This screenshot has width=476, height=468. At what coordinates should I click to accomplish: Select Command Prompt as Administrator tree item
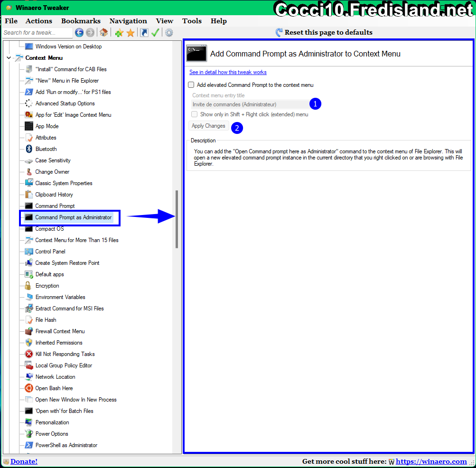point(73,217)
